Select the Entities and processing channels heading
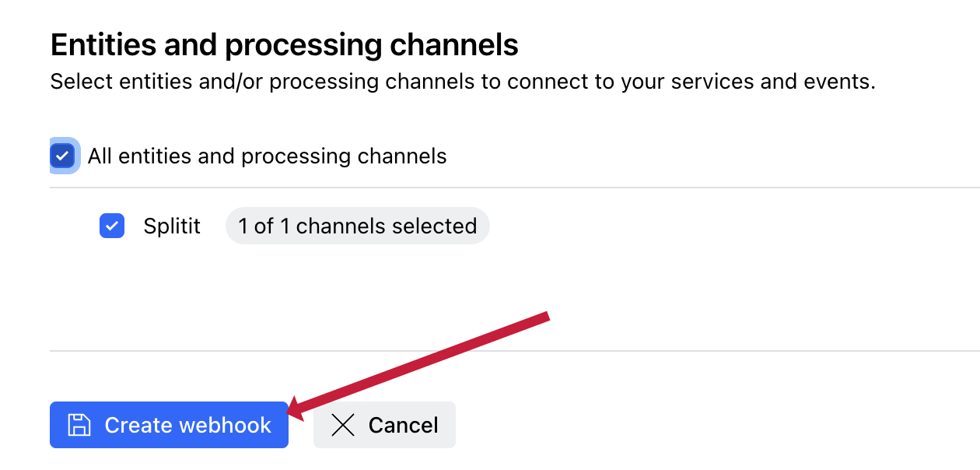 pyautogui.click(x=284, y=44)
